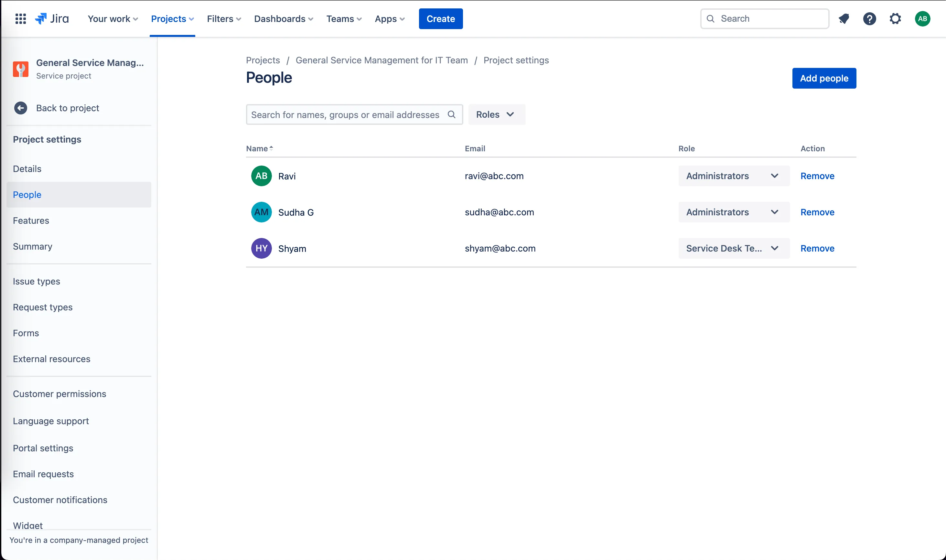Expand the Teams menu
Image resolution: width=946 pixels, height=560 pixels.
pyautogui.click(x=344, y=18)
